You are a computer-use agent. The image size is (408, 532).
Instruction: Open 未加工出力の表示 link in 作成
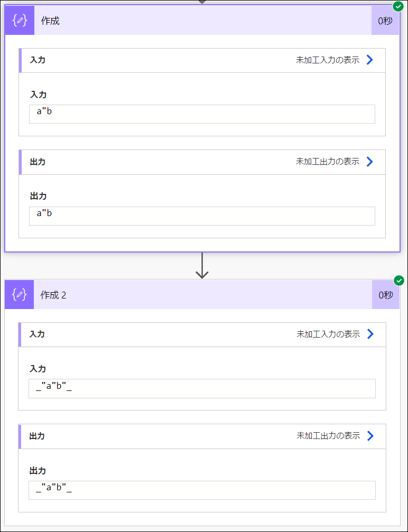point(327,162)
